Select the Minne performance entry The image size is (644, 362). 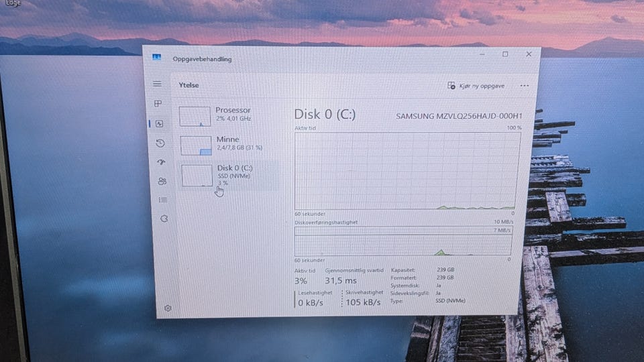click(229, 145)
